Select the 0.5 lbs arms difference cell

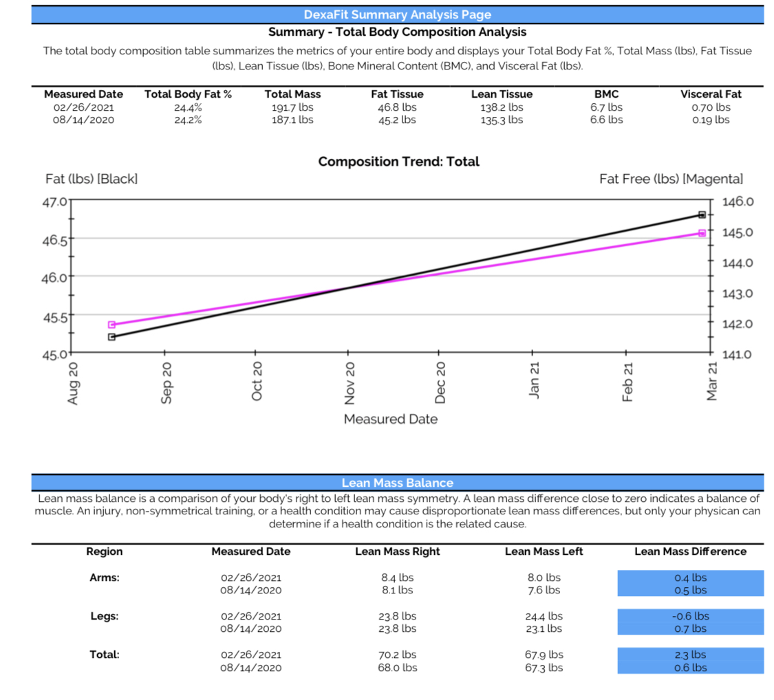coord(691,590)
